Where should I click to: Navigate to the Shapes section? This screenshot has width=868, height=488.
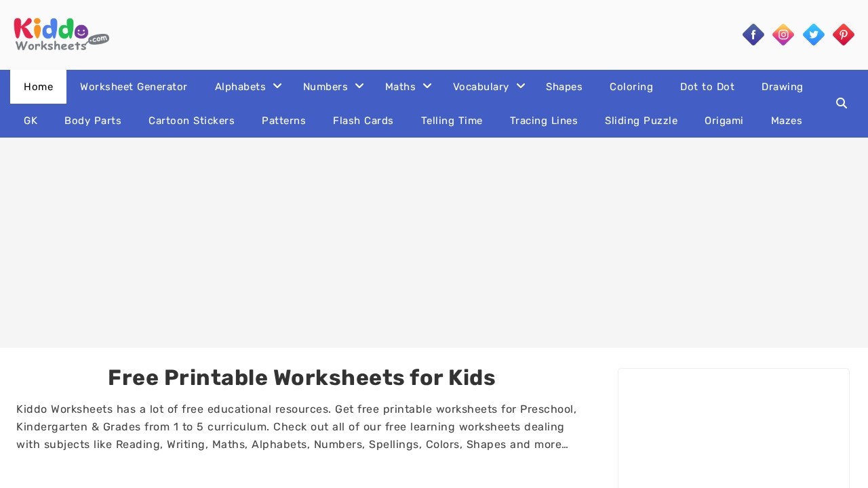pyautogui.click(x=564, y=87)
